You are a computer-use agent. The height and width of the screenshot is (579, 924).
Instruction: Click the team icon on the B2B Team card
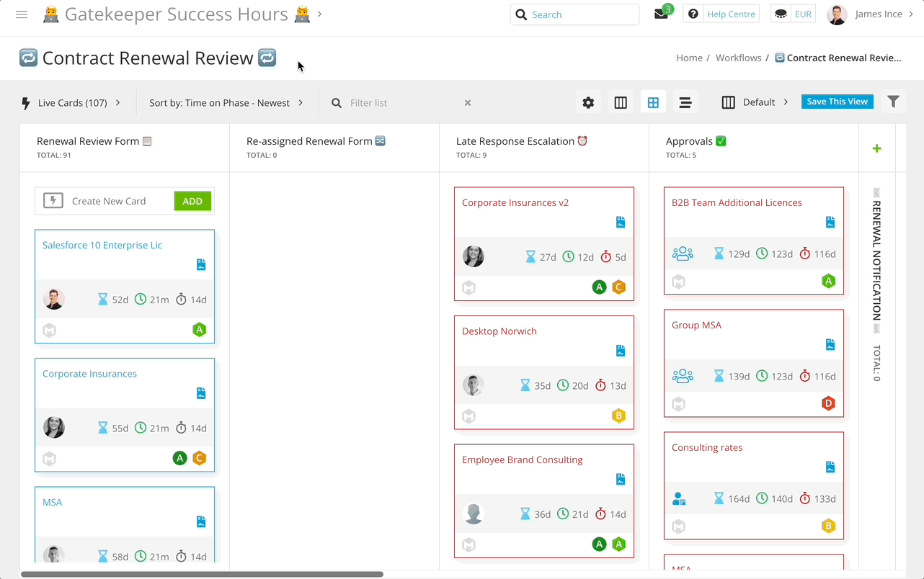[682, 253]
